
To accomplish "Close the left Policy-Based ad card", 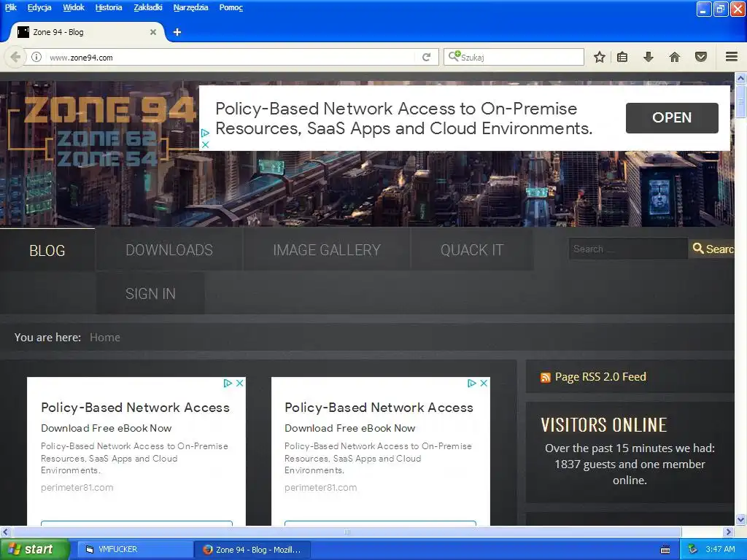I will point(239,383).
